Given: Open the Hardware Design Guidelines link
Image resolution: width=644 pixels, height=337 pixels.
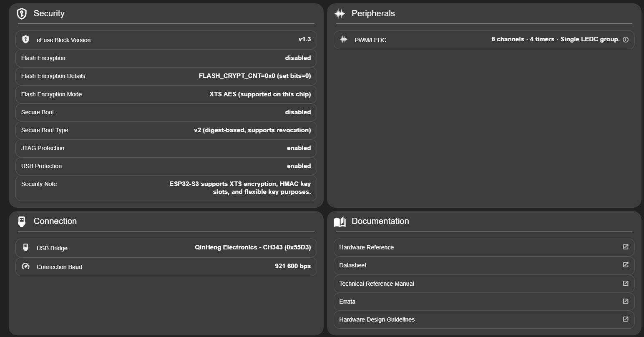Looking at the screenshot, I should 377,319.
